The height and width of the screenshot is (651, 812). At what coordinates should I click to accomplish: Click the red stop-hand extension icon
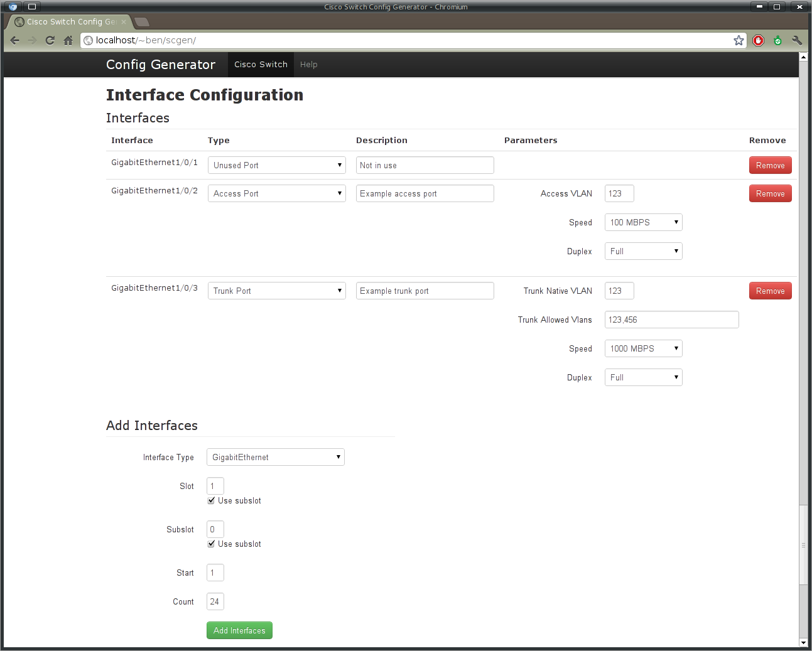coord(759,40)
